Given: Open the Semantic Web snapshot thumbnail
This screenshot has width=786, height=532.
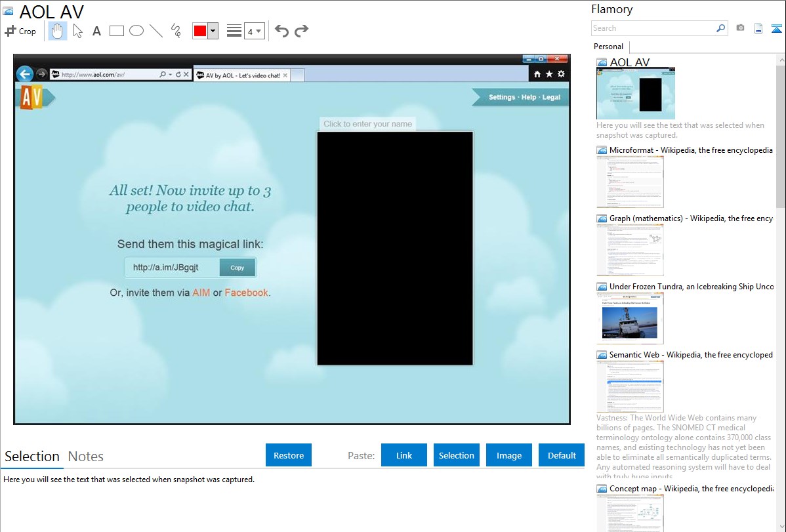Looking at the screenshot, I should (x=630, y=386).
